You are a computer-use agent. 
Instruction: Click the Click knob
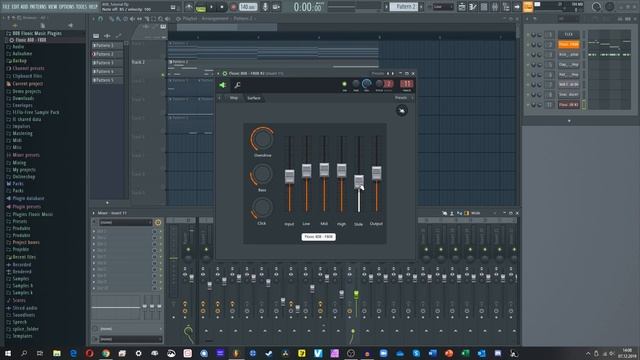[262, 207]
